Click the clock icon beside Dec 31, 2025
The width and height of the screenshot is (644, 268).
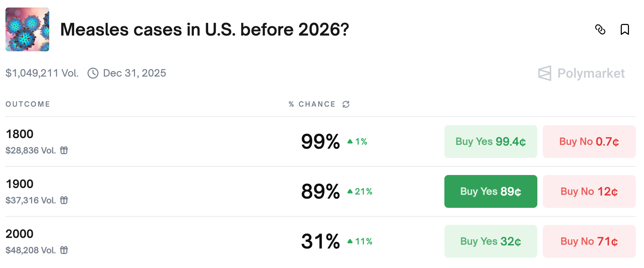tap(93, 73)
